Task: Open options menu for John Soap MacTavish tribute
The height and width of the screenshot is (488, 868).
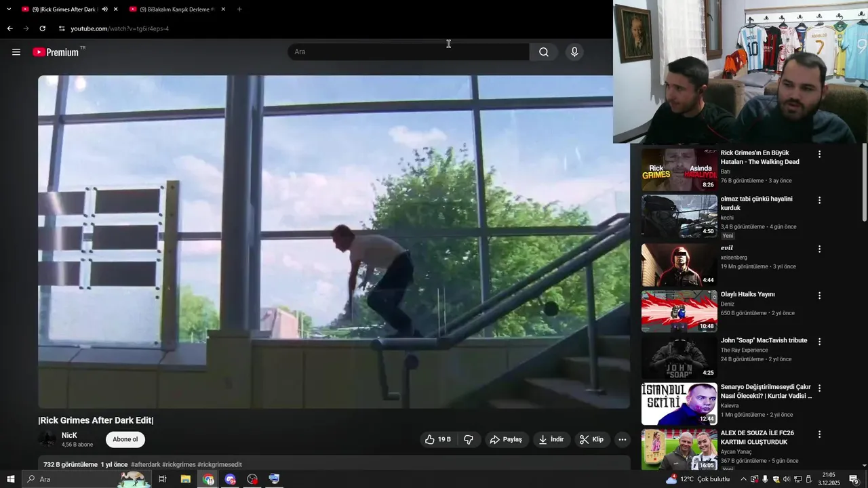Action: click(819, 342)
